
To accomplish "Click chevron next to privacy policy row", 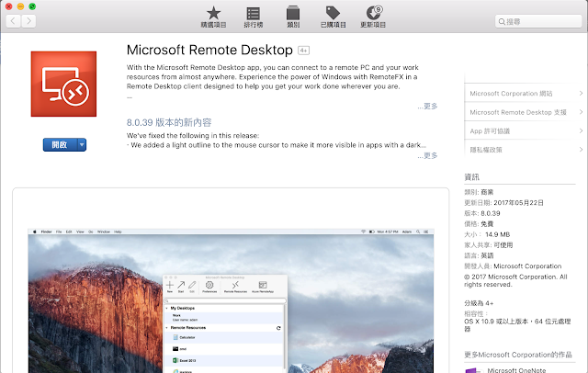I will pos(581,150).
